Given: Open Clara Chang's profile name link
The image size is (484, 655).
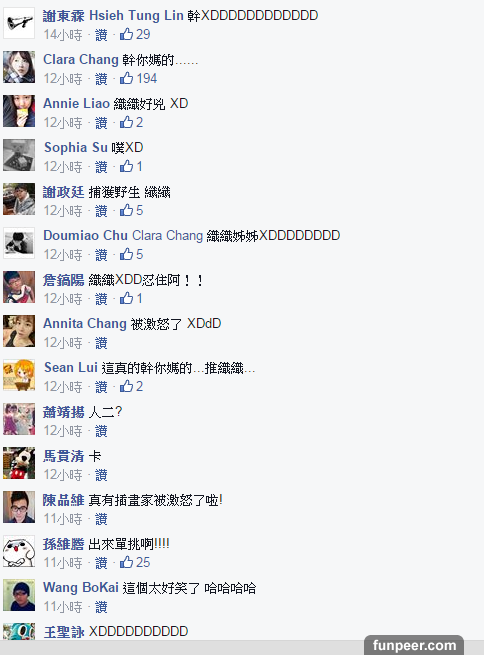Looking at the screenshot, I should 81,60.
